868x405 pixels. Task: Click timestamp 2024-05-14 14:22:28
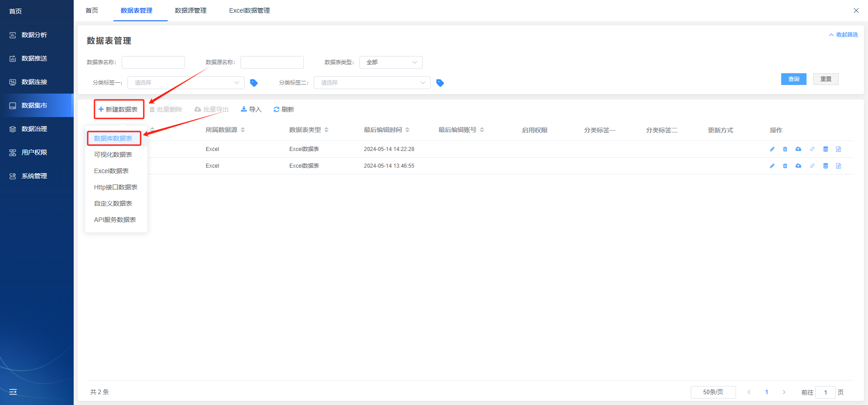[x=389, y=149]
